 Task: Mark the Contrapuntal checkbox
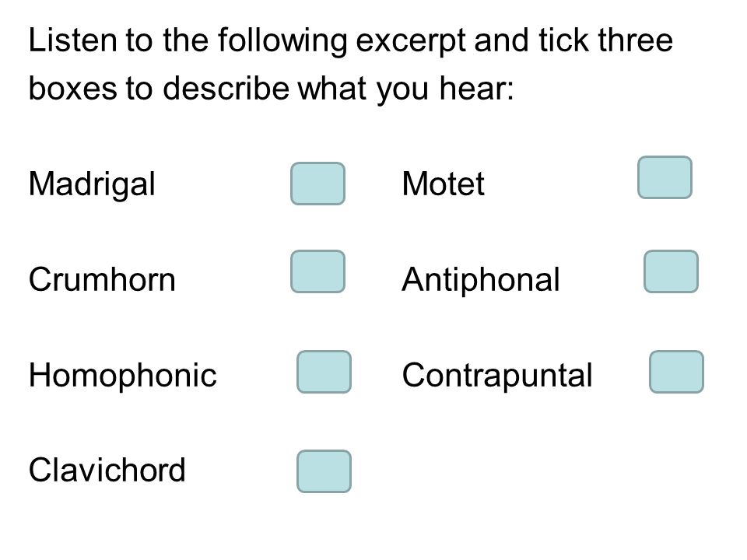click(676, 372)
